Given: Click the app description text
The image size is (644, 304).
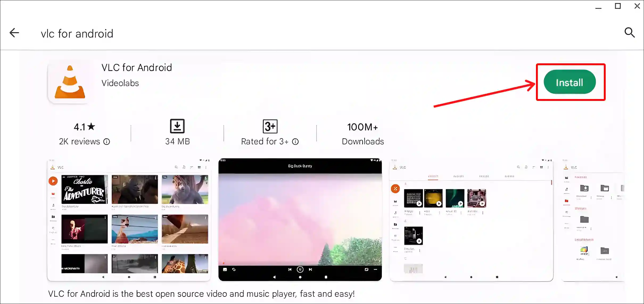Looking at the screenshot, I should (x=201, y=294).
